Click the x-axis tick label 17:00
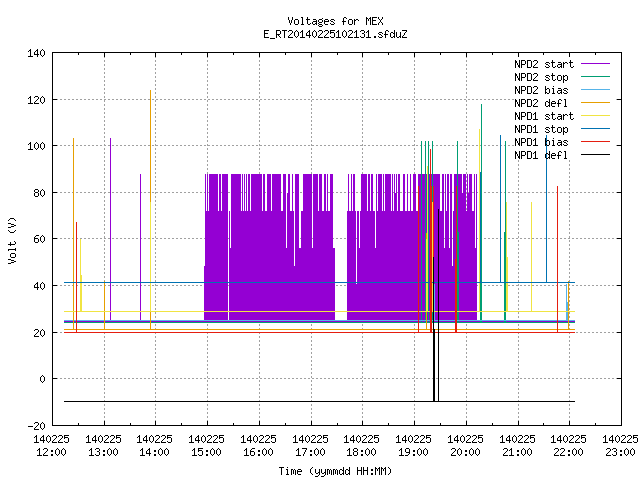 pos(311,453)
